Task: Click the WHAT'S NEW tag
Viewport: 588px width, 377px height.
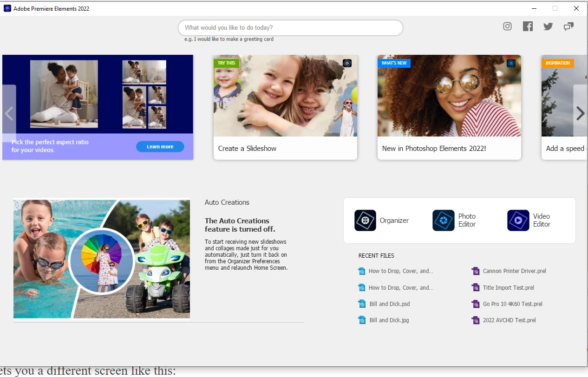Action: click(x=394, y=63)
